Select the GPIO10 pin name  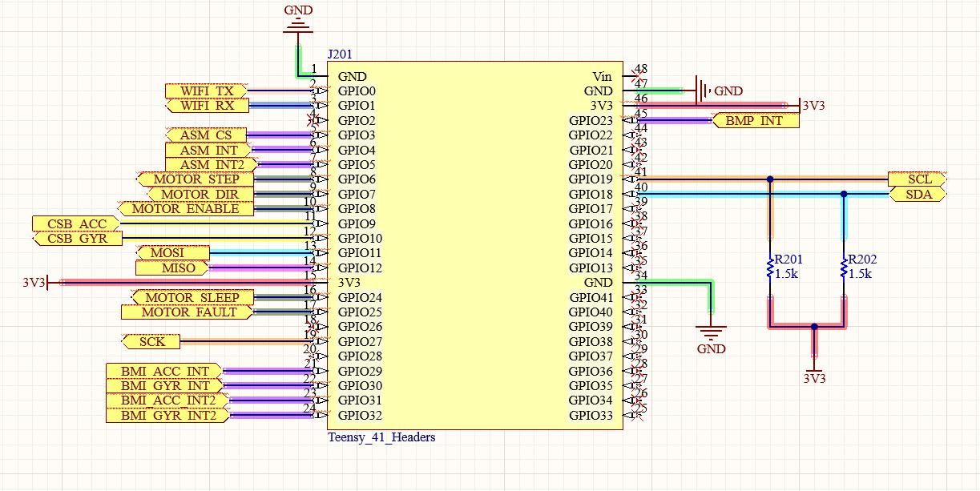click(360, 239)
